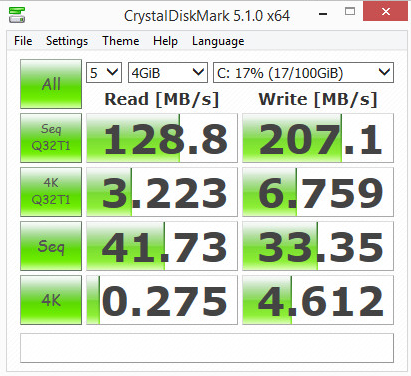Image resolution: width=411 pixels, height=376 pixels.
Task: Click the empty comment field at bottom
Action: point(207,348)
